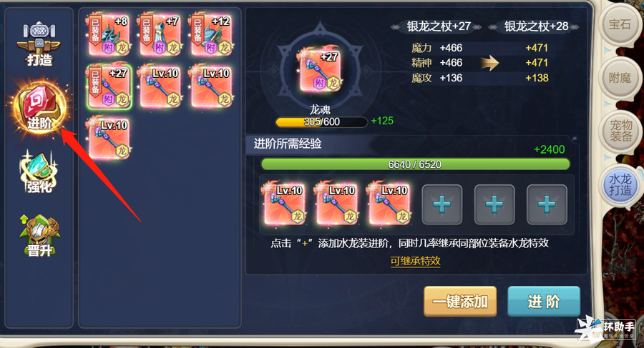The image size is (644, 348).
Task: Click the last empty plus material slot
Action: pos(547,204)
